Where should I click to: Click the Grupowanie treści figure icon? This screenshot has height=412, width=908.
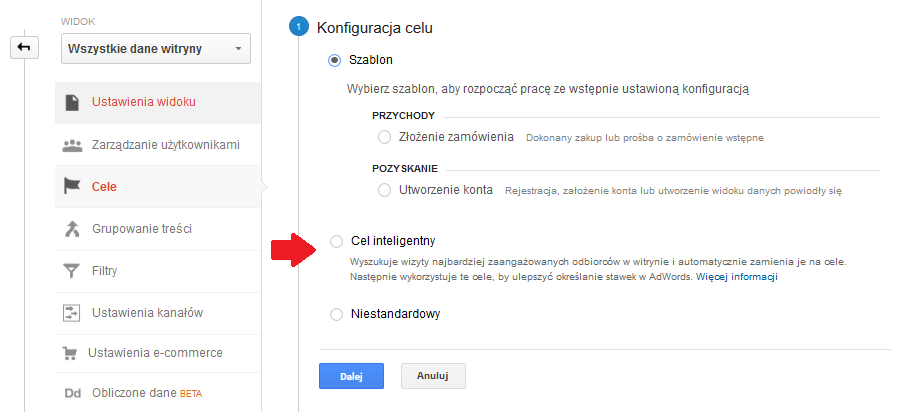[72, 229]
